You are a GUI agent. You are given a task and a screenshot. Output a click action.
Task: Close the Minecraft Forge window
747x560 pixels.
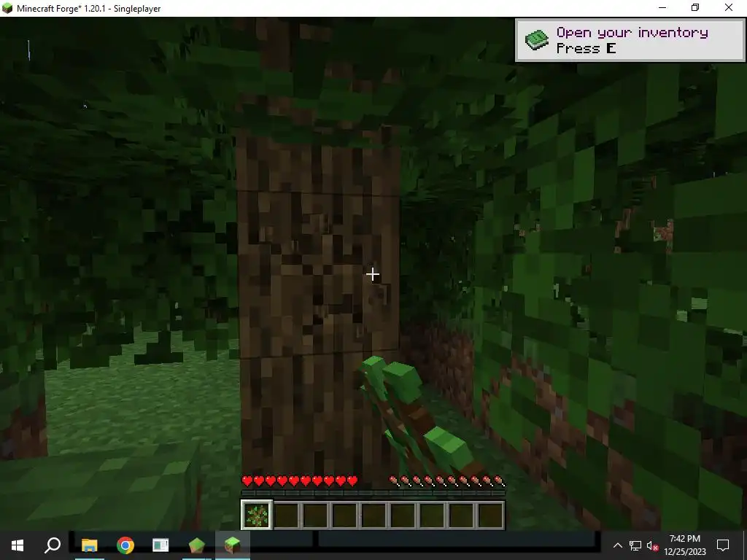tap(729, 7)
